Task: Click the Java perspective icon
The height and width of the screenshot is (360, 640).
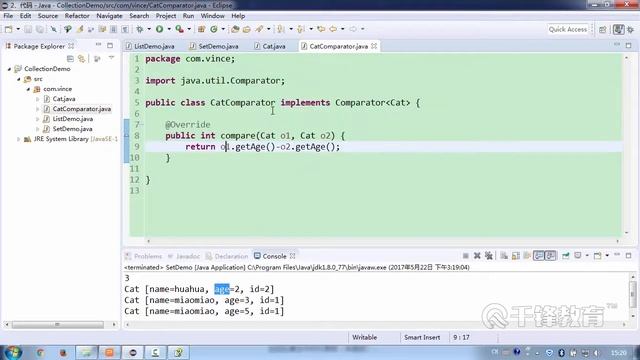Action: point(619,29)
